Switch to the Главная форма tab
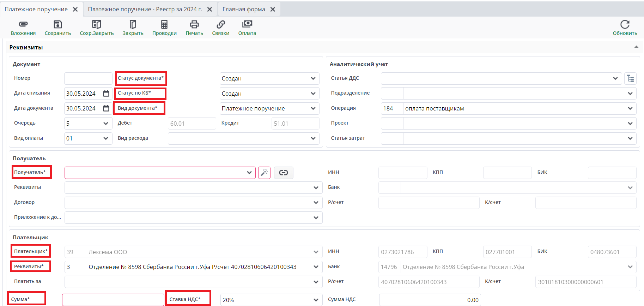Image resolution: width=644 pixels, height=306 pixels. point(244,9)
